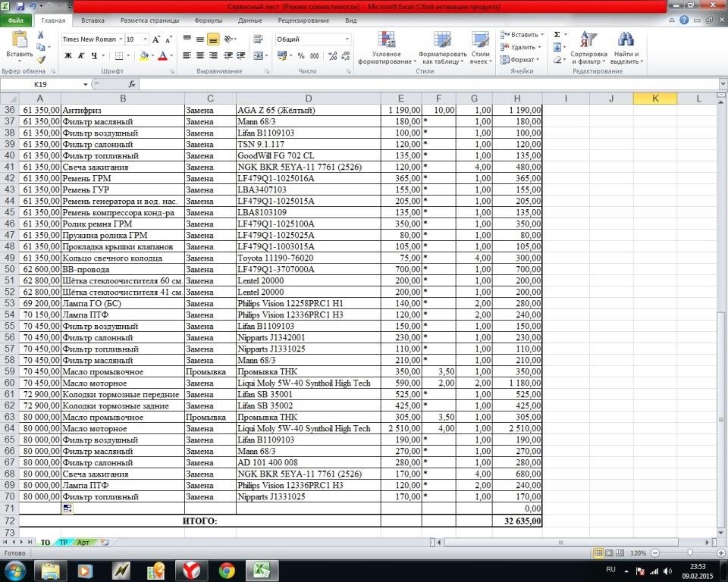The image size is (728, 582).
Task: Decrease decimal places icon
Action: click(x=346, y=55)
